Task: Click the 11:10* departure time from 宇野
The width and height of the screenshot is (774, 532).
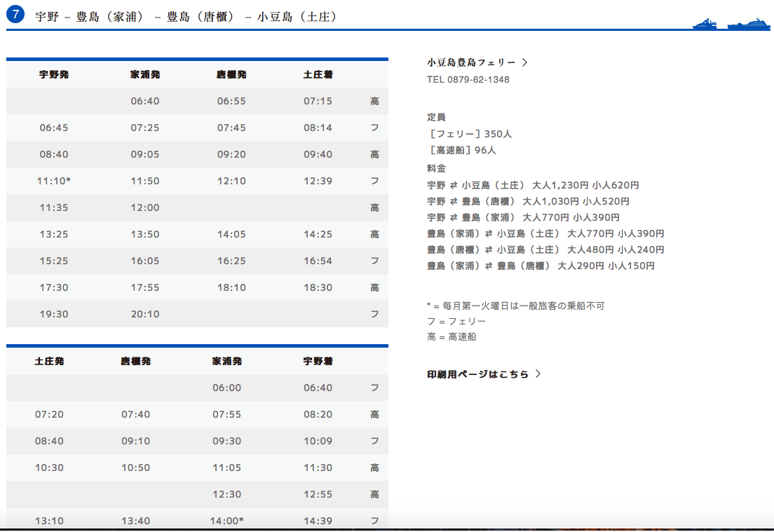Action: point(54,181)
